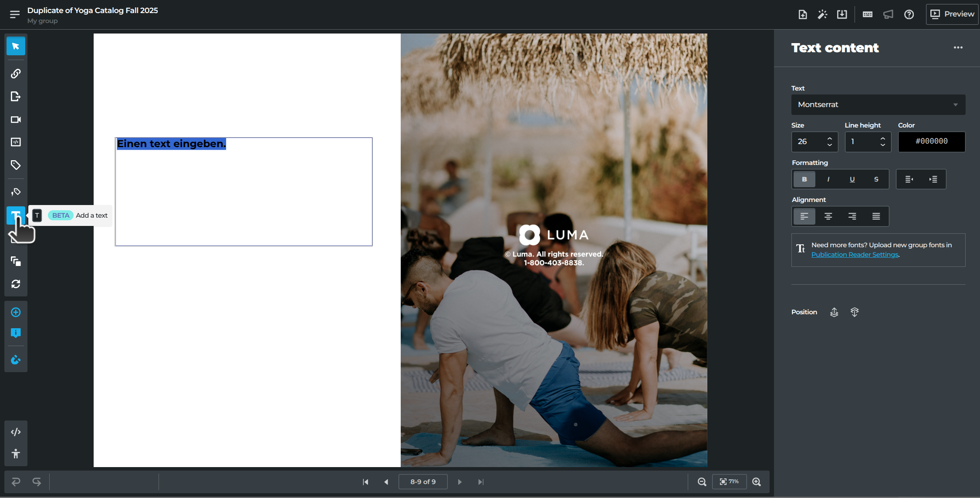Select the tag icon in sidebar
Image resolution: width=980 pixels, height=498 pixels.
tap(16, 165)
